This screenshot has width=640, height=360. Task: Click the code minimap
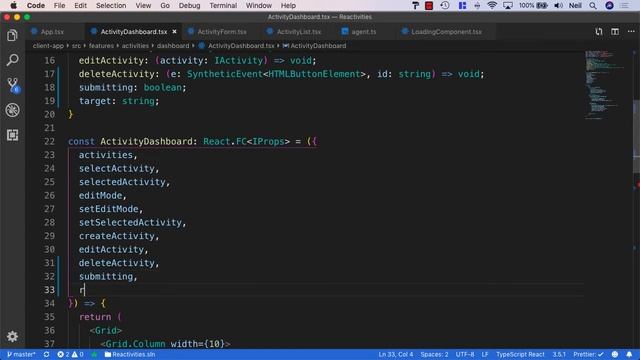click(x=607, y=85)
